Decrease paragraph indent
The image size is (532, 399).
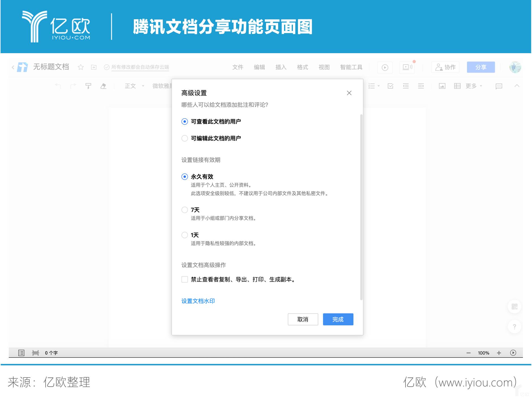(406, 86)
